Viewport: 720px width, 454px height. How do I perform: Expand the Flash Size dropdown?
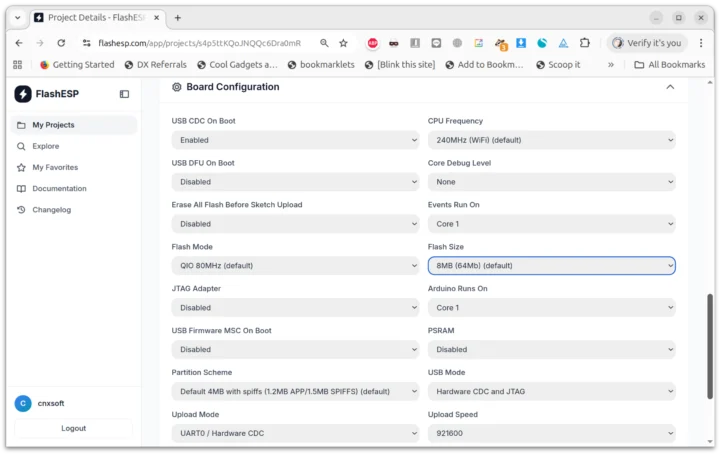(x=551, y=266)
